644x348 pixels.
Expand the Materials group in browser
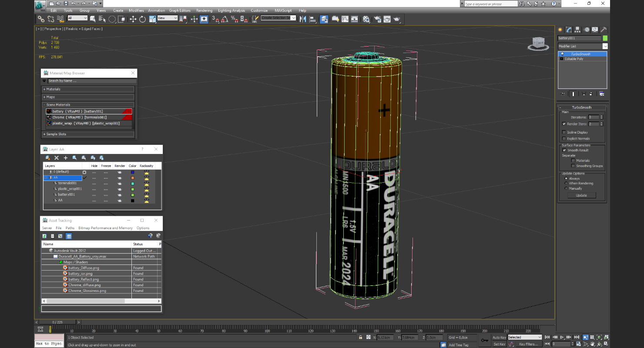(88, 89)
